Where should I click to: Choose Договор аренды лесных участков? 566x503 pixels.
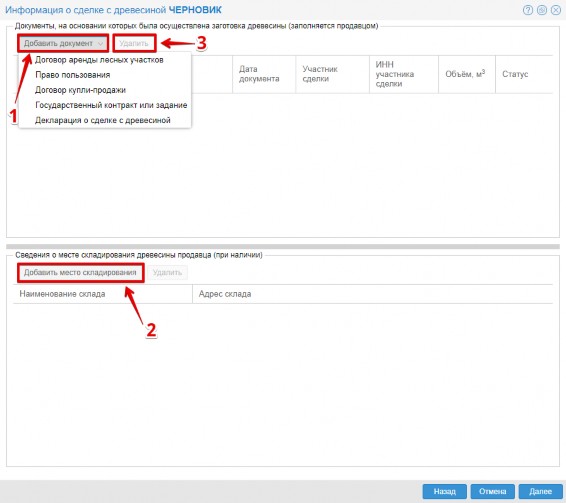coord(99,60)
